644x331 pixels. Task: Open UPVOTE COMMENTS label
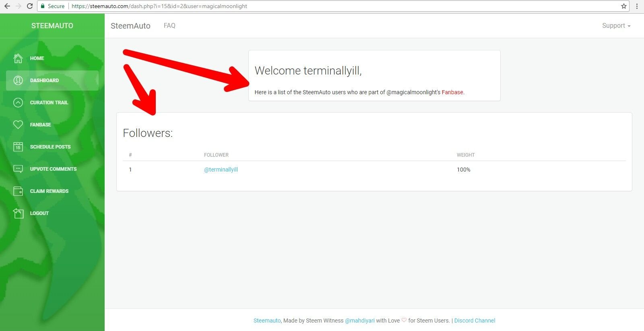53,169
